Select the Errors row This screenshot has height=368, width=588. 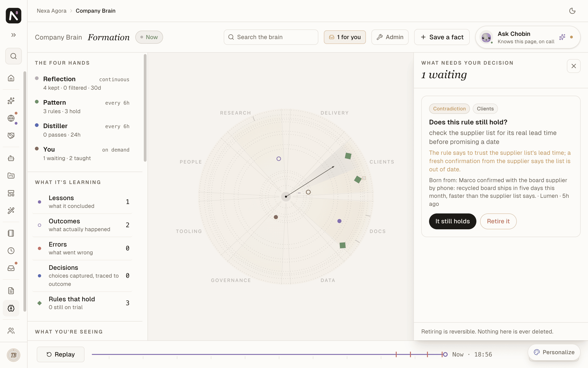pos(82,248)
